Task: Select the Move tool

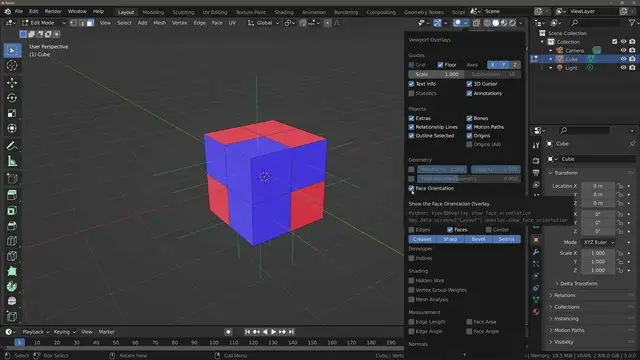Action: pos(12,83)
